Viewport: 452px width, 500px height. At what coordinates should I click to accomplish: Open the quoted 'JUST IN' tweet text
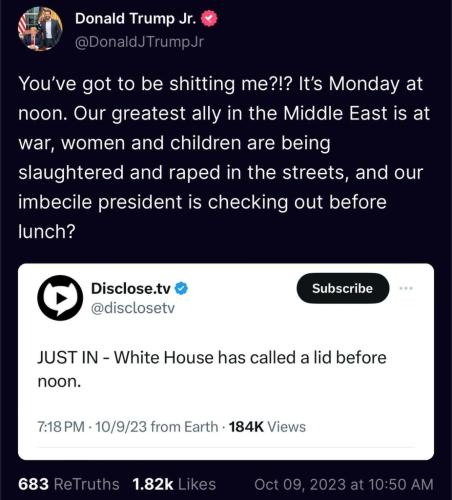pos(212,369)
